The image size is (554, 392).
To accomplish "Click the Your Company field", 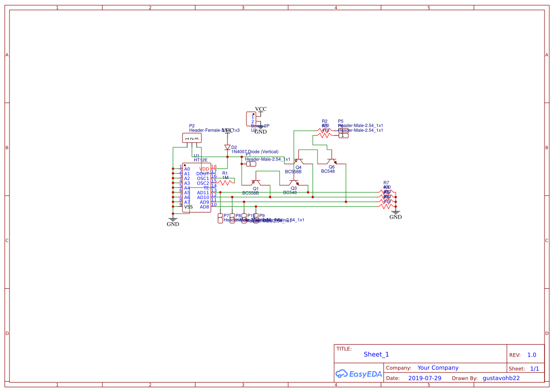I will click(x=438, y=368).
